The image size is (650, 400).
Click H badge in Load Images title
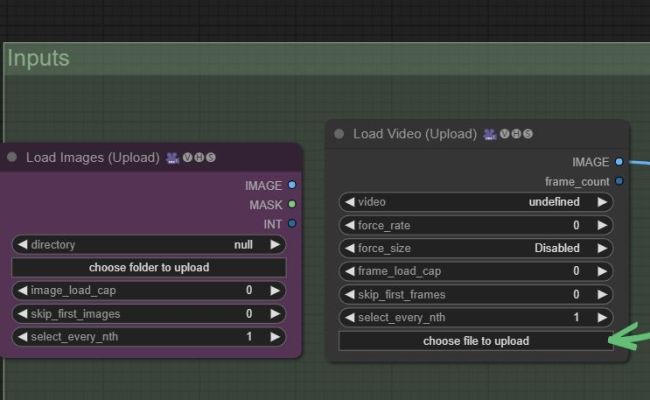pos(199,157)
